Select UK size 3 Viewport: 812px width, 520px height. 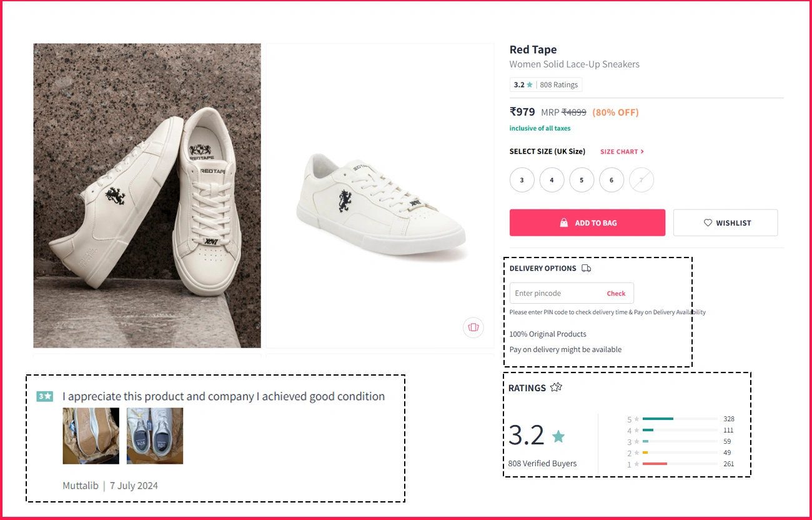click(x=522, y=180)
